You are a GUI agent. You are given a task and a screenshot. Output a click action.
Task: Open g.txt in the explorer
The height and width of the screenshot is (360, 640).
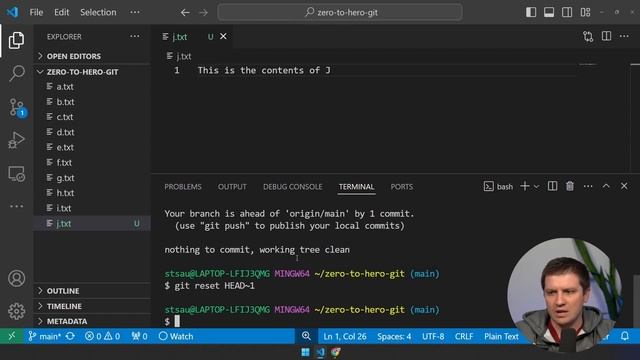tap(92, 178)
